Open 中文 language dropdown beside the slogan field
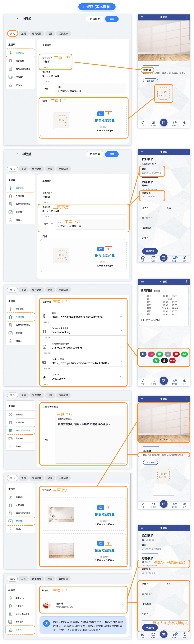Viewport: 194px width, 644px height. point(48,439)
